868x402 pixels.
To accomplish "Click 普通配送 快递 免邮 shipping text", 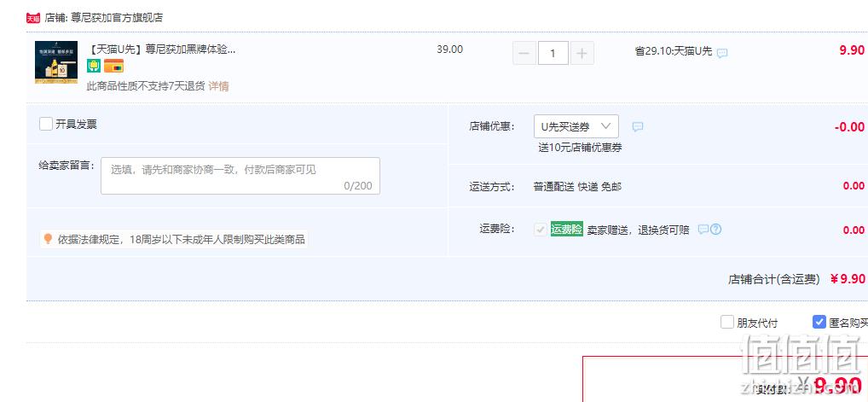I will tap(577, 187).
